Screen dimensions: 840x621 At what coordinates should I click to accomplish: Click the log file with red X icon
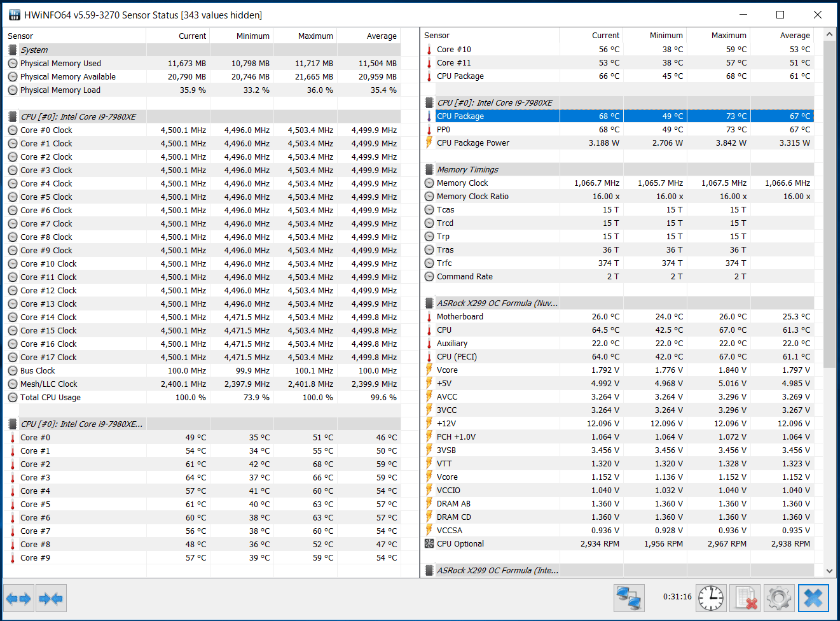[x=745, y=598]
